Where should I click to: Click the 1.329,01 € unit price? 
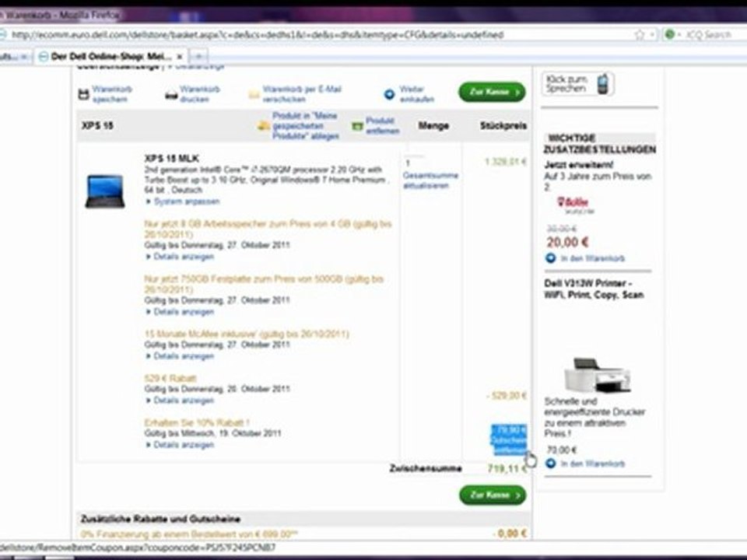[x=506, y=162]
